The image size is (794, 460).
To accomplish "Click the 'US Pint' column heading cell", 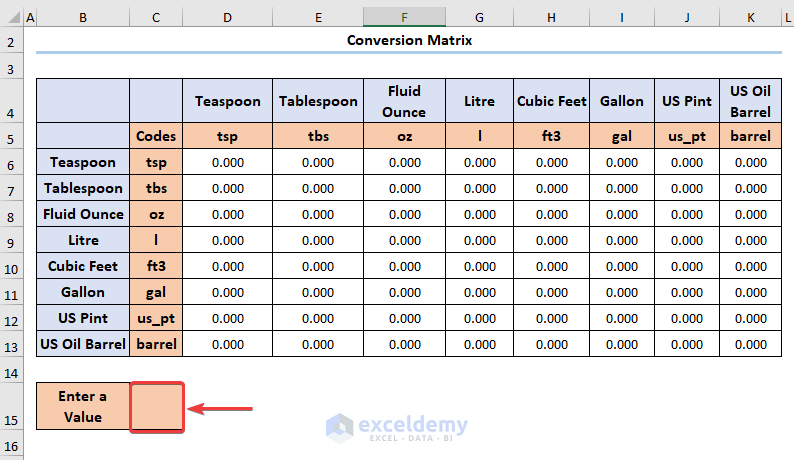I will (687, 101).
